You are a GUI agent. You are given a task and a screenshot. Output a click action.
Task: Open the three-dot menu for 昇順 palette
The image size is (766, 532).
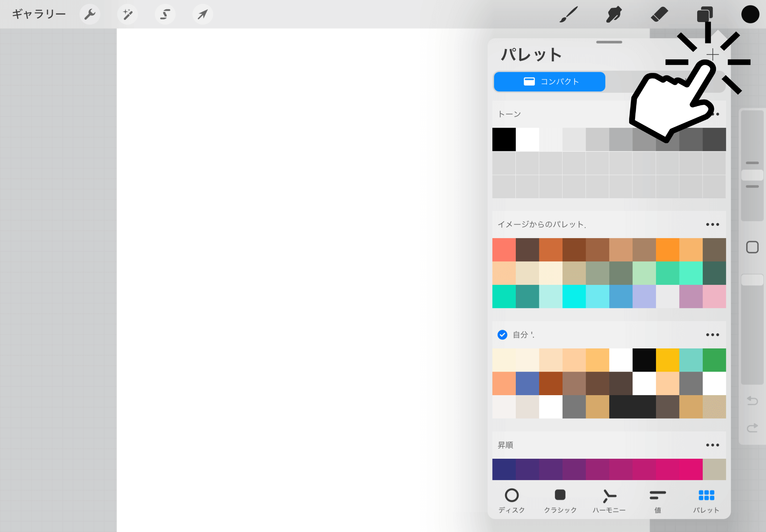pyautogui.click(x=712, y=445)
